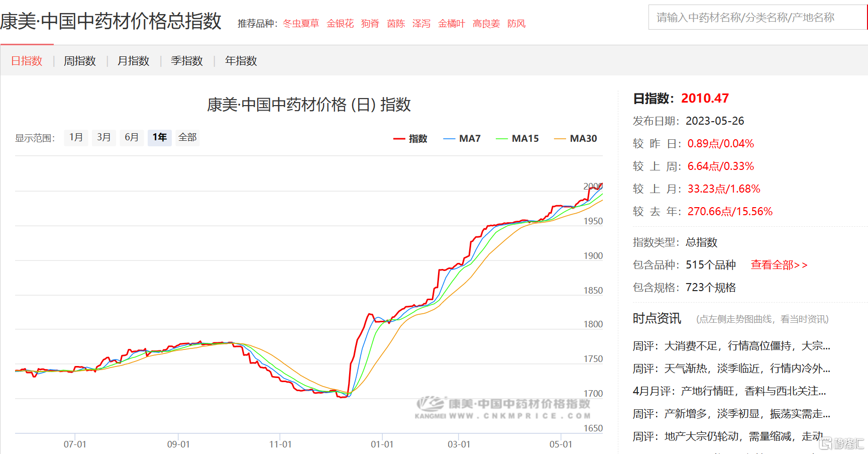Select the 1年 range button
Screen dimensions: 868x454
[160, 137]
